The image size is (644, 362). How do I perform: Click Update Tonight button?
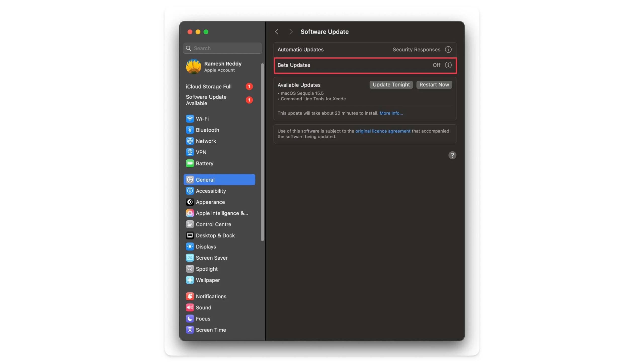click(x=391, y=85)
